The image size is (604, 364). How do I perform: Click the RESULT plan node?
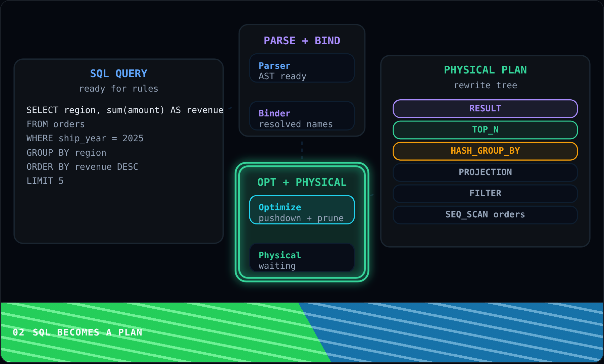485,109
